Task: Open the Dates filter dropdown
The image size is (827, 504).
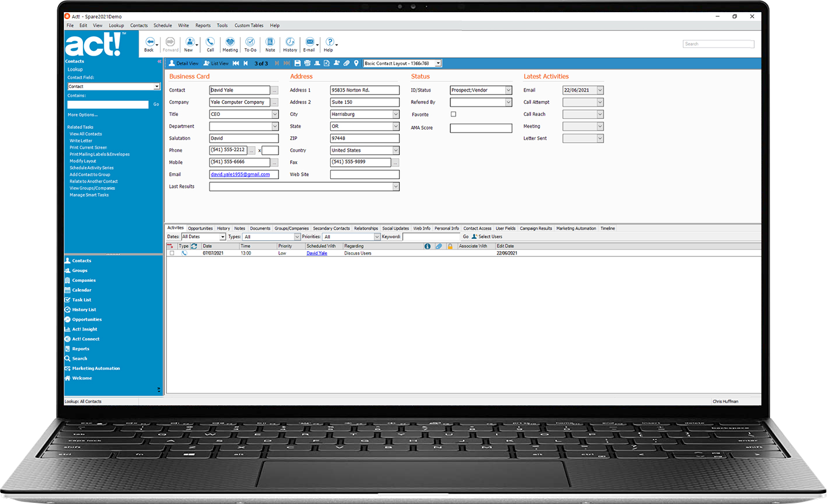Action: pos(222,237)
